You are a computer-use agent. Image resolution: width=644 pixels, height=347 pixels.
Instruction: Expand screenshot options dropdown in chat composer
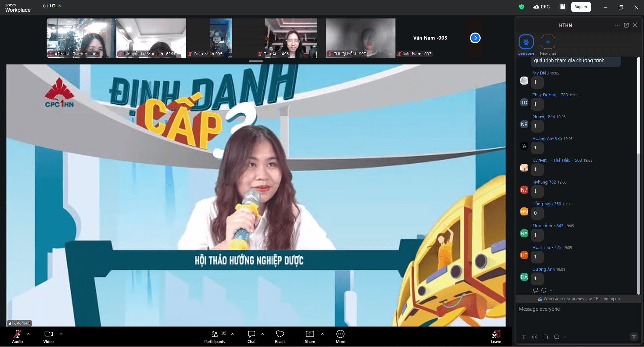click(x=565, y=337)
